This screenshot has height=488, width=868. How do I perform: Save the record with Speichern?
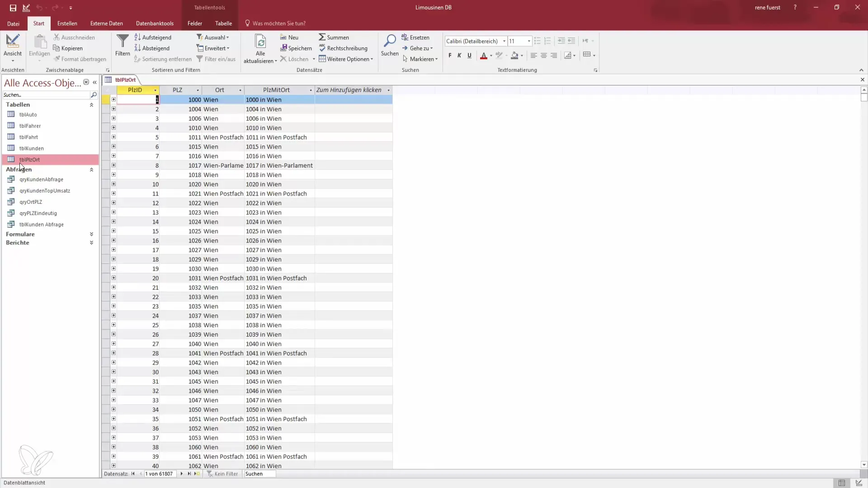tap(296, 48)
